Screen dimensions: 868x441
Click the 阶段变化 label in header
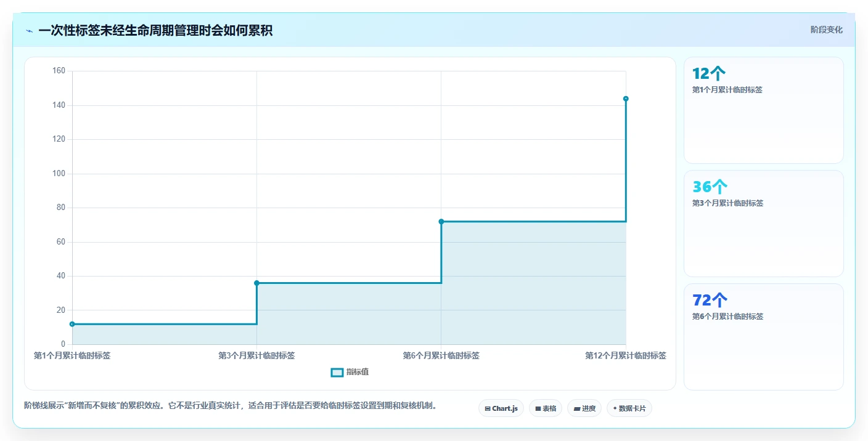point(826,30)
